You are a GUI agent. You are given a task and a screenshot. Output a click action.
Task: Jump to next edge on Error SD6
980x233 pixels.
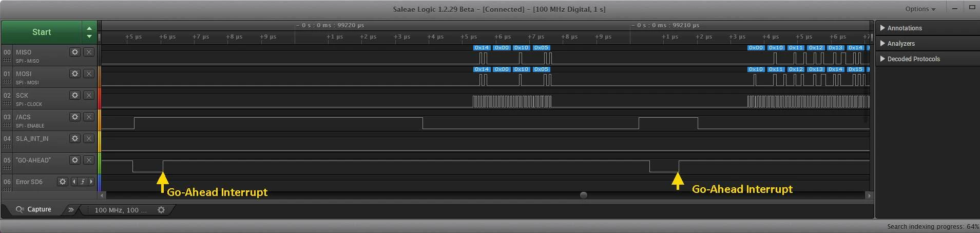point(91,182)
